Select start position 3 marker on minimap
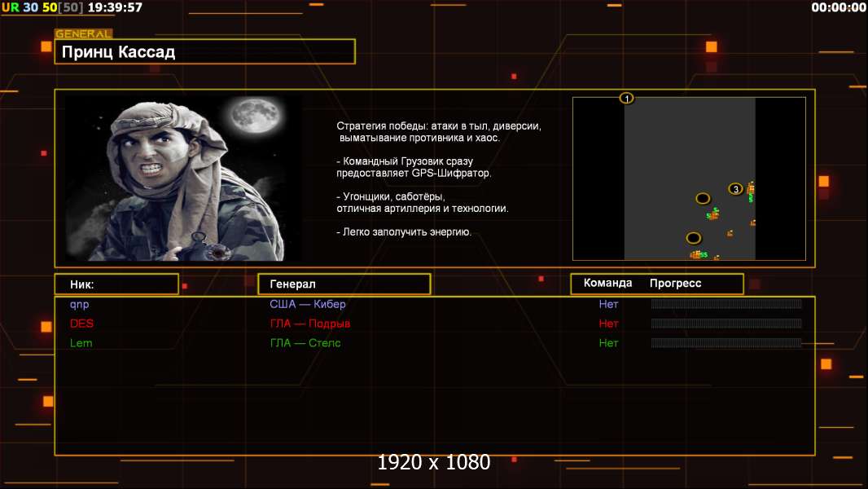Viewport: 868px width, 489px height. click(x=735, y=189)
